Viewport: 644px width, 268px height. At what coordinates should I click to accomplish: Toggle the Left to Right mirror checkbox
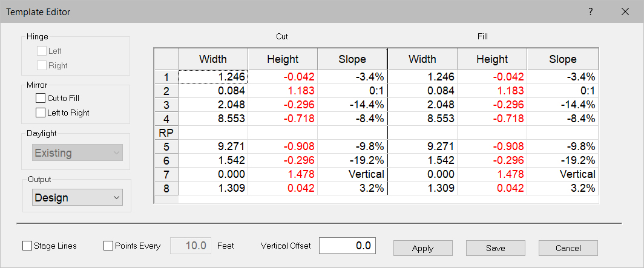41,113
